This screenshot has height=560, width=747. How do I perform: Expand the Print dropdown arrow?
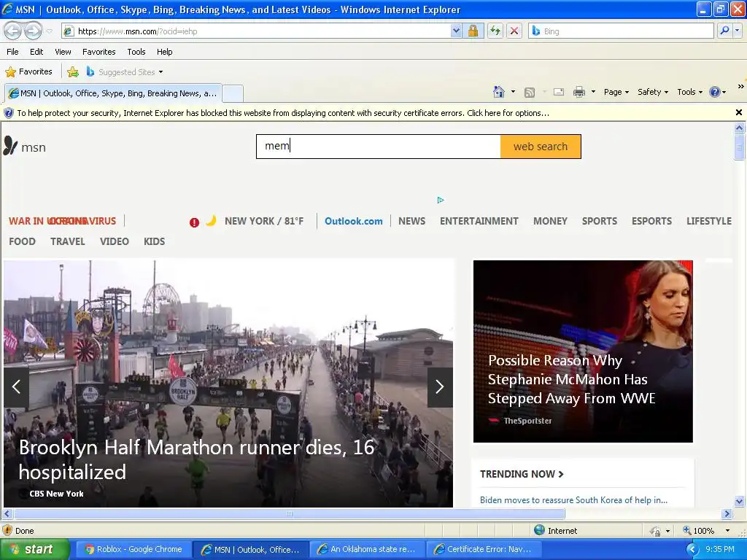[593, 91]
